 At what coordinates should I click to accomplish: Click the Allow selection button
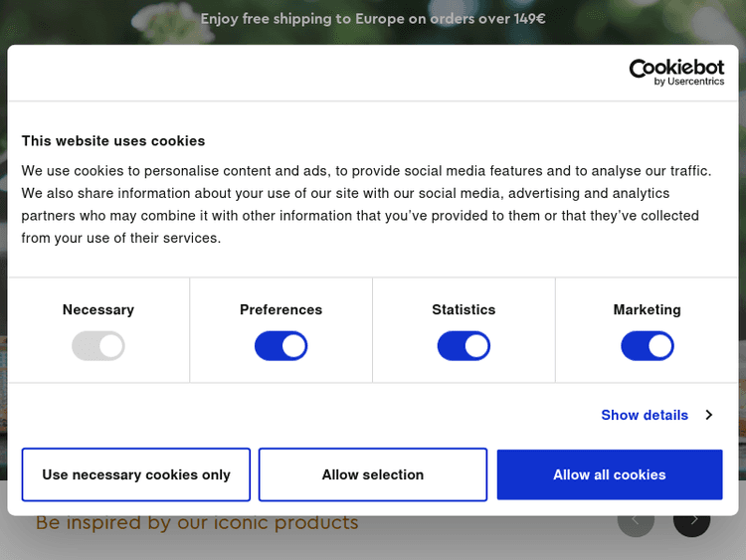click(373, 474)
